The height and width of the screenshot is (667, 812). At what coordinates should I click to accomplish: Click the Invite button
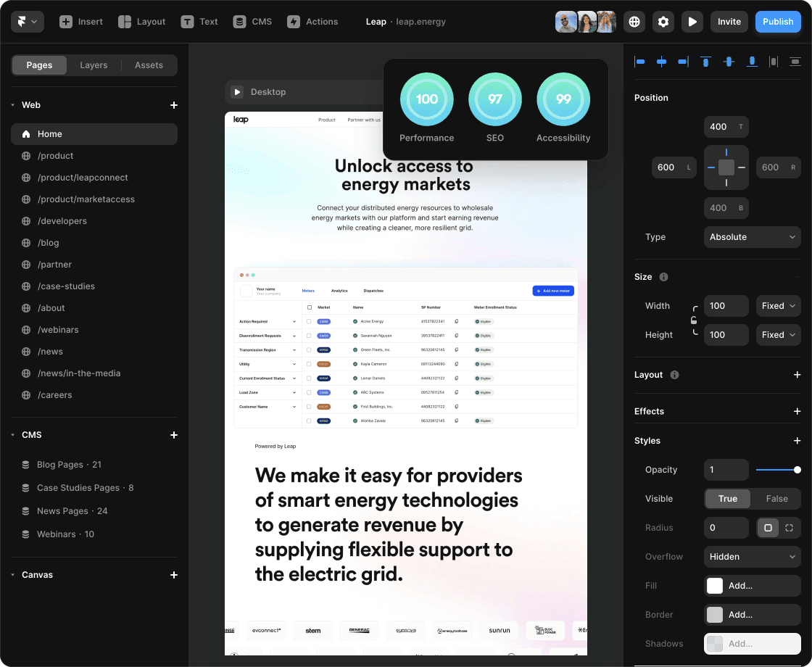pyautogui.click(x=729, y=22)
